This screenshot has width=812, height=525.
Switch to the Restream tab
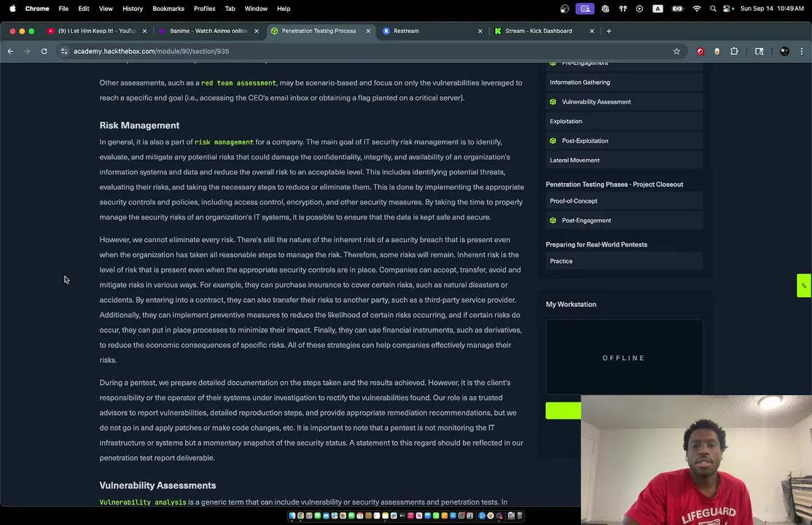432,31
